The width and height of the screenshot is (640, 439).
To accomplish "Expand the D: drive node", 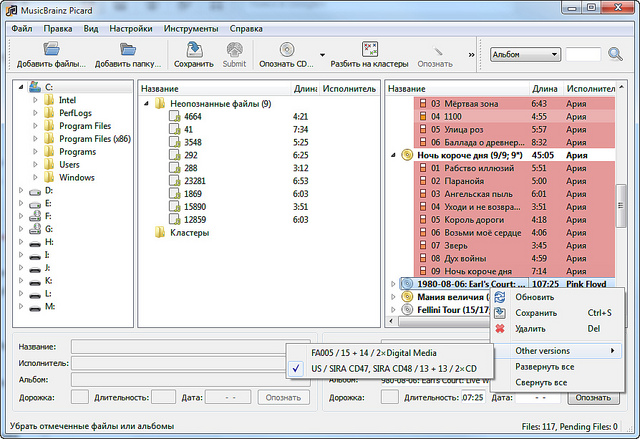I will (21, 190).
